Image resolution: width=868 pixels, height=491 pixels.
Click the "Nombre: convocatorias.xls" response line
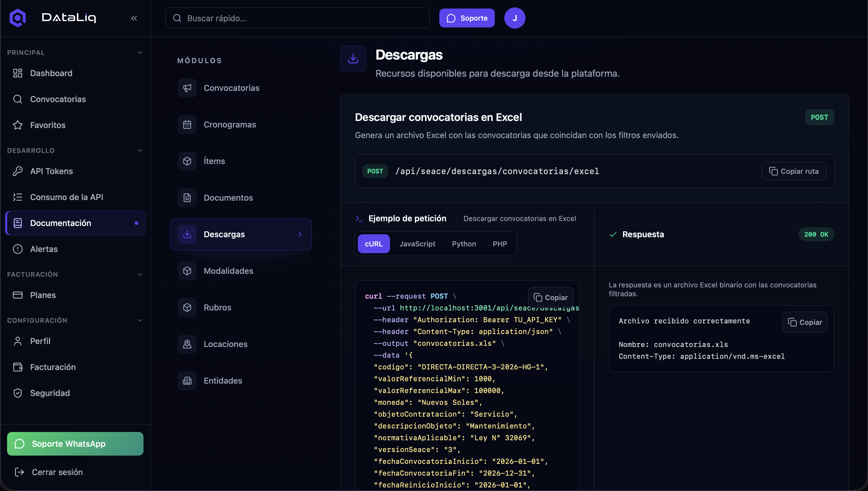point(673,344)
